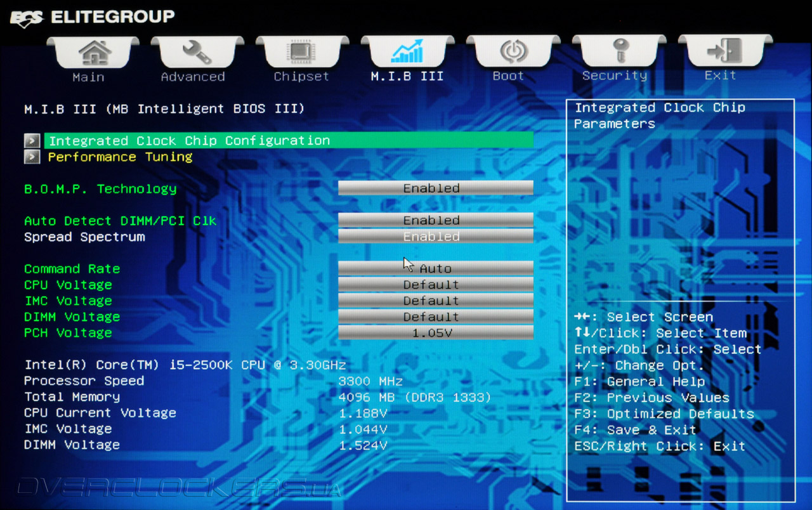Click the 1.524V DIMM reading
The height and width of the screenshot is (510, 812).
(x=363, y=445)
